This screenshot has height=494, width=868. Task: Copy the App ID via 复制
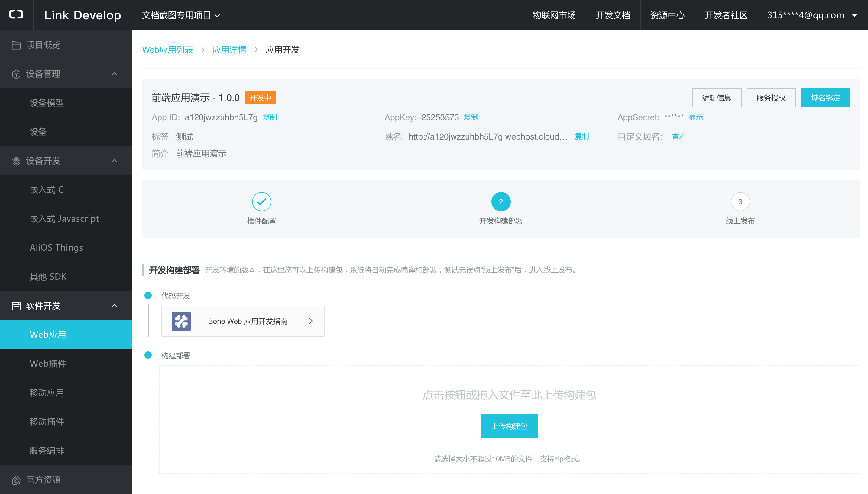pyautogui.click(x=270, y=117)
